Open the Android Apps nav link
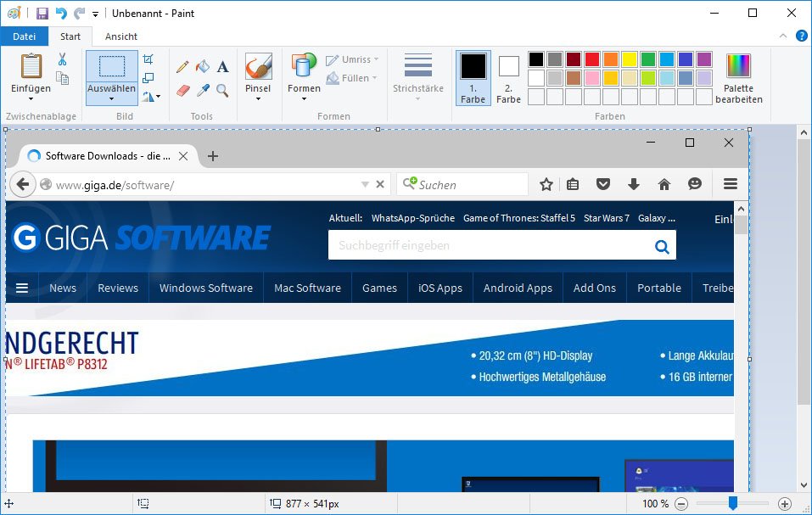Screen dimensions: 812x515 (518, 288)
